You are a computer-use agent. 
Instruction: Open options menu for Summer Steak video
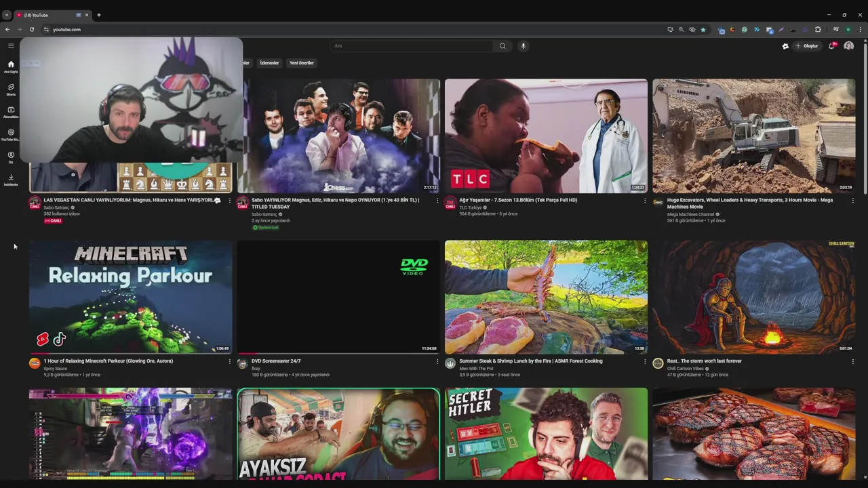(x=645, y=361)
